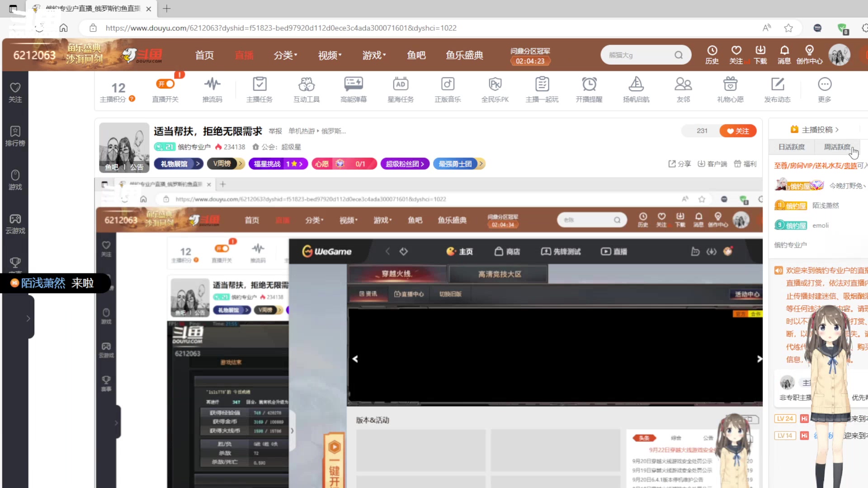Image resolution: width=868 pixels, height=488 pixels.
Task: Click 心愿 wish progress badge 0/1
Action: 344,164
